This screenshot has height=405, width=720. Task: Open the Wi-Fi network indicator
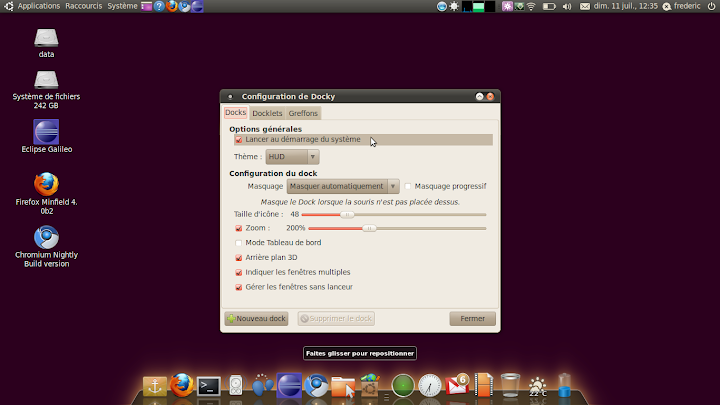click(x=531, y=6)
